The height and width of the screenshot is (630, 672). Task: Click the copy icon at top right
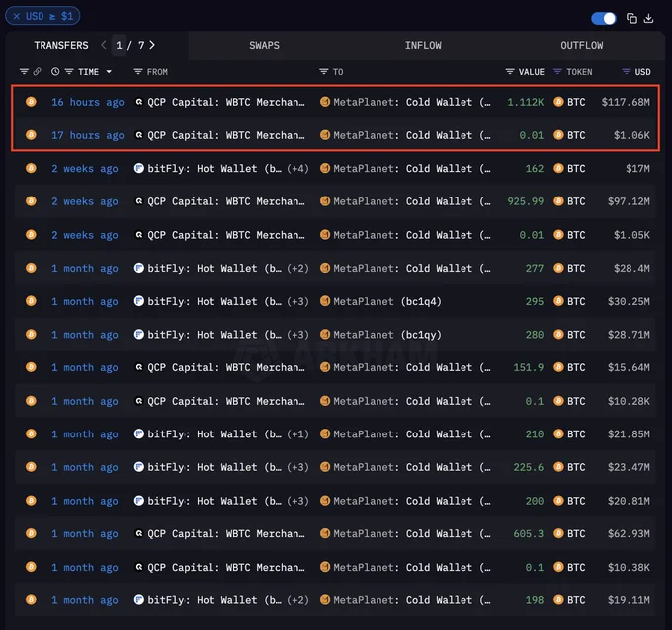(x=631, y=18)
